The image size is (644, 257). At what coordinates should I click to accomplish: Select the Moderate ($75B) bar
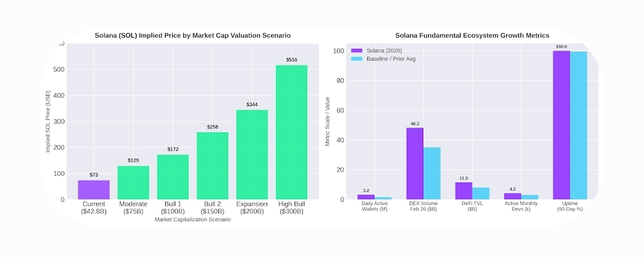[x=134, y=182]
